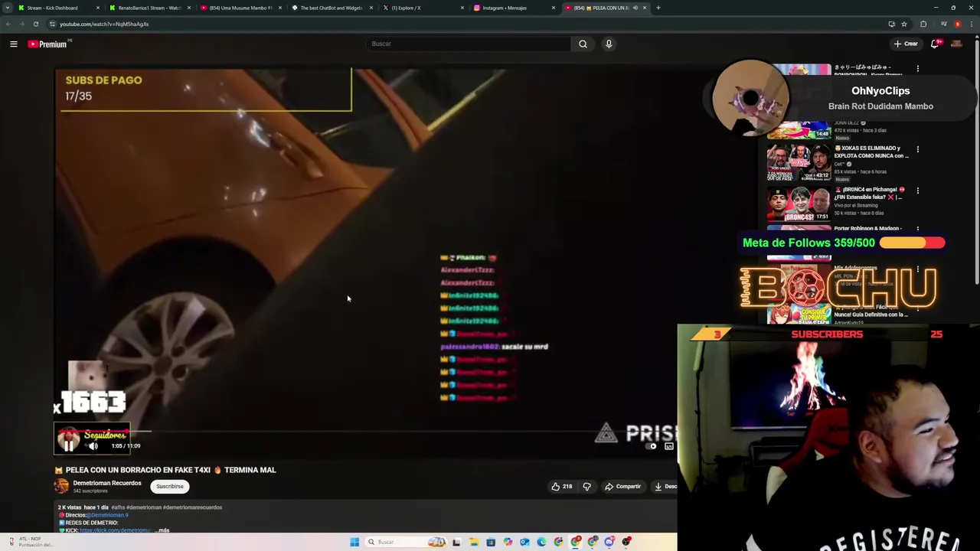Open the YouTube guide hamburger menu
The width and height of the screenshot is (980, 551).
[14, 44]
